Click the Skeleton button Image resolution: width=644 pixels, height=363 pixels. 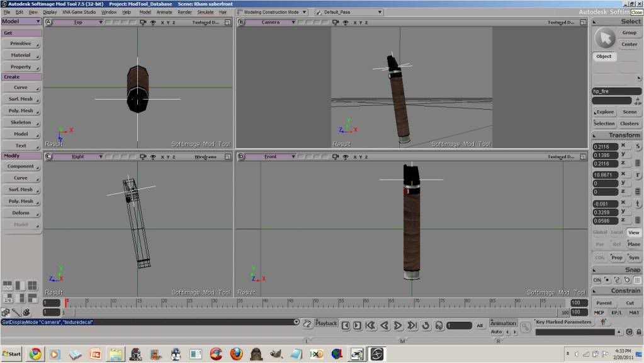click(x=21, y=122)
